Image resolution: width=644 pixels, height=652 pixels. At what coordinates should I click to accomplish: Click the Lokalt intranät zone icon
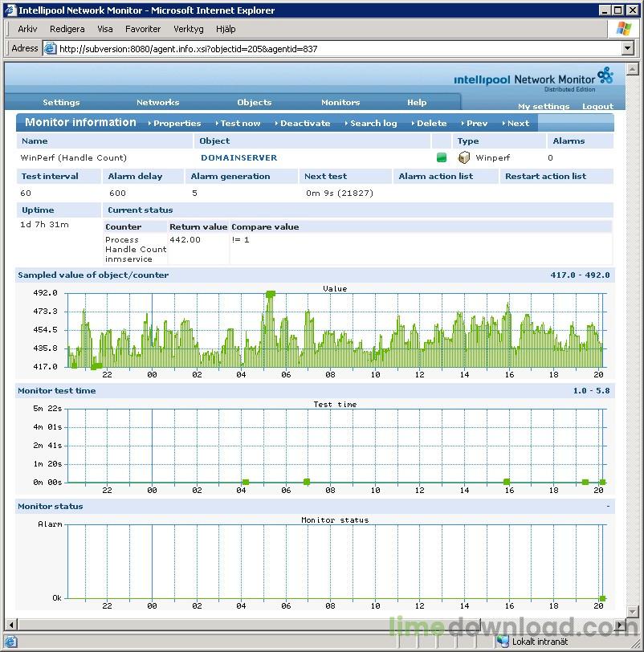pyautogui.click(x=503, y=642)
